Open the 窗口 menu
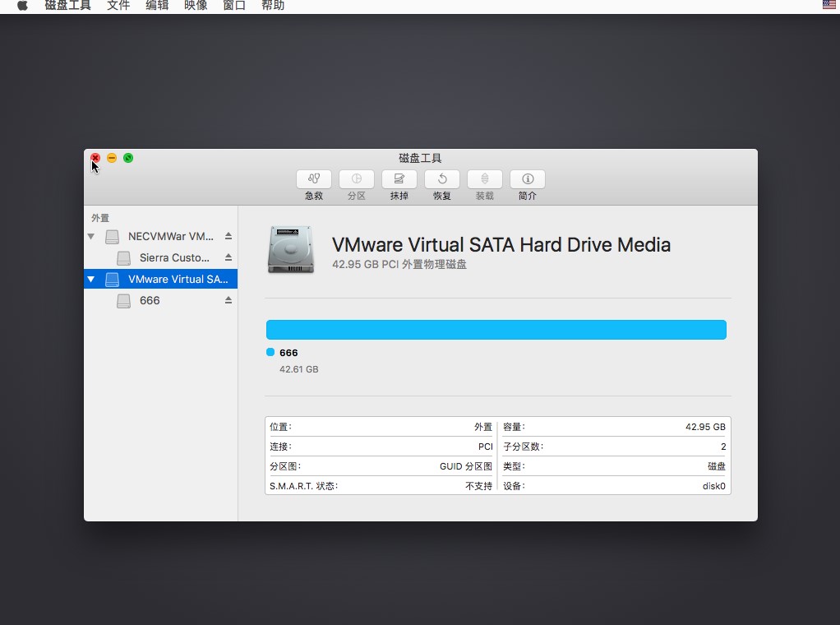 [234, 6]
